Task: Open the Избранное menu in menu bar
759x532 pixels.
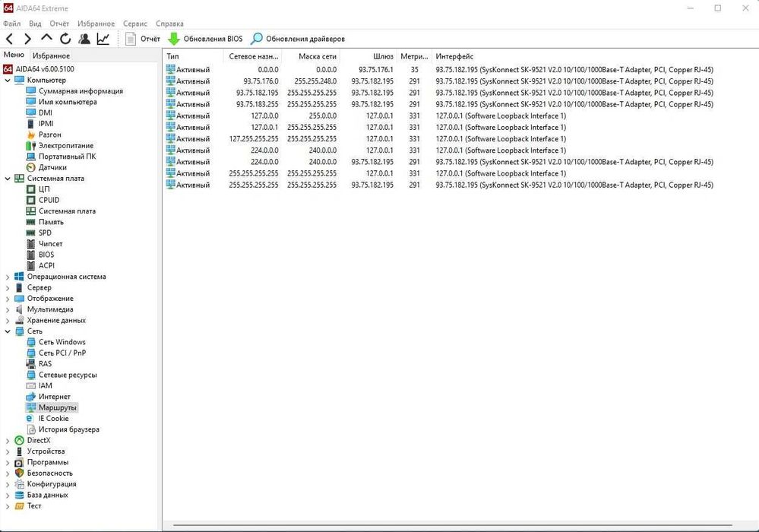Action: point(96,24)
